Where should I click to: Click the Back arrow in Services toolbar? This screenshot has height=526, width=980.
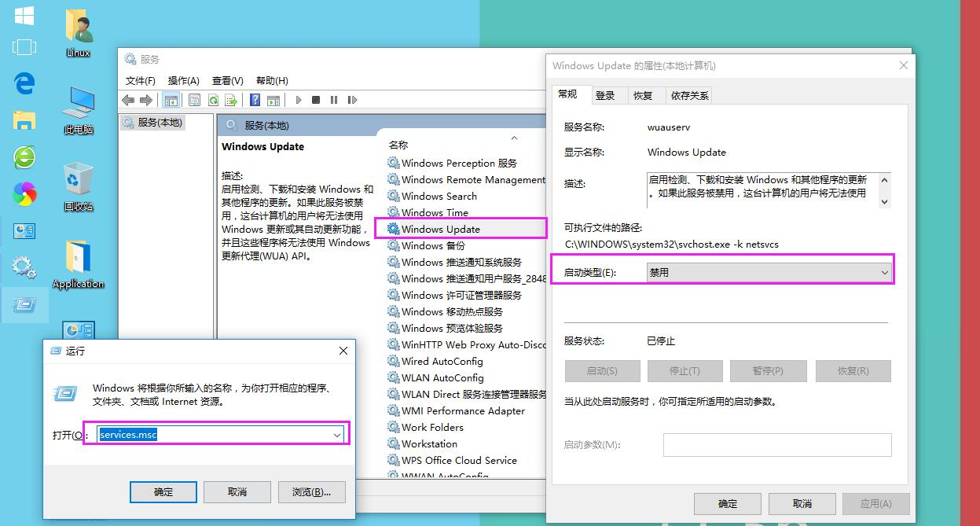point(128,100)
